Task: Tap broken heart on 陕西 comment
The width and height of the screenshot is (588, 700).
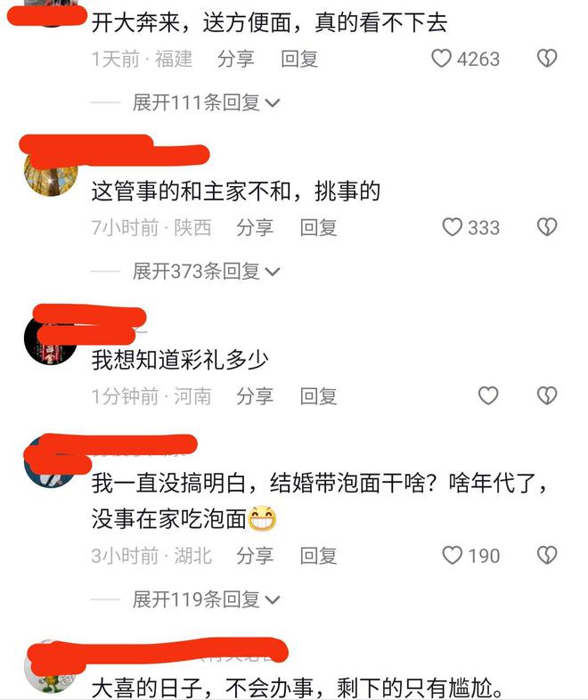Action: (x=547, y=227)
